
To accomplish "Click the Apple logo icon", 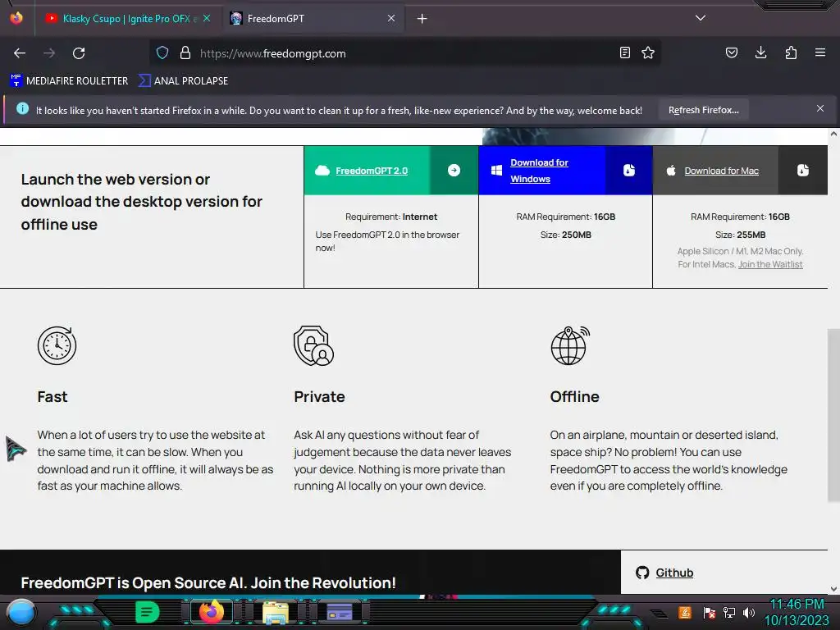I will point(671,171).
